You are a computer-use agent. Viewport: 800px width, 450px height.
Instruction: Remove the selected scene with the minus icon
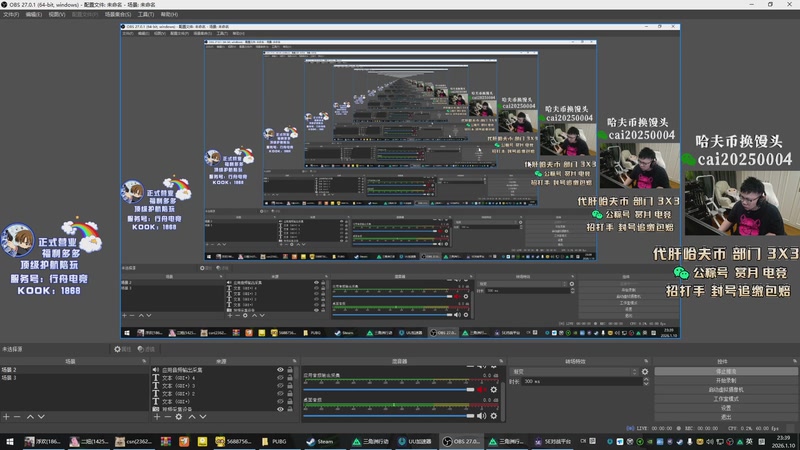17,417
